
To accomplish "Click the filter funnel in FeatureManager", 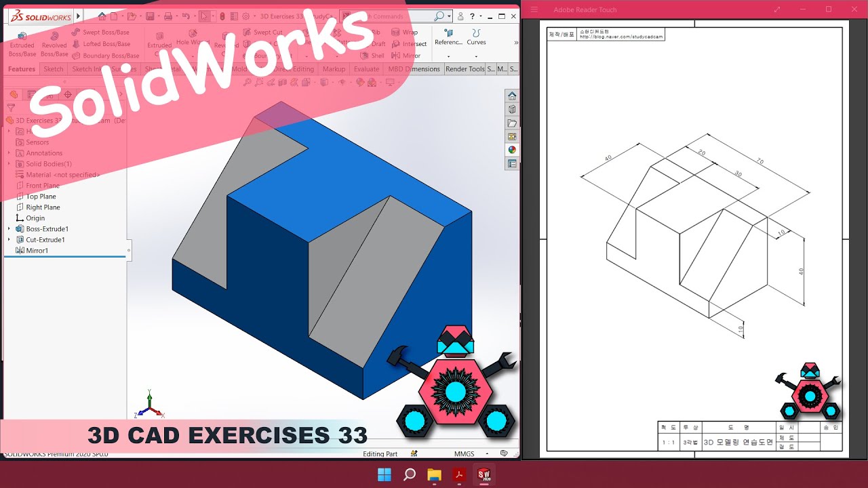I will coord(11,107).
